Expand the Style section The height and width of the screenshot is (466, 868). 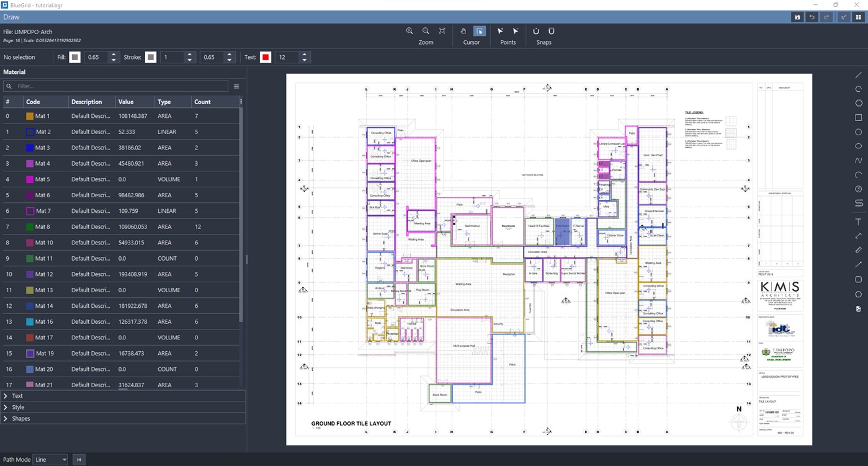pyautogui.click(x=19, y=407)
